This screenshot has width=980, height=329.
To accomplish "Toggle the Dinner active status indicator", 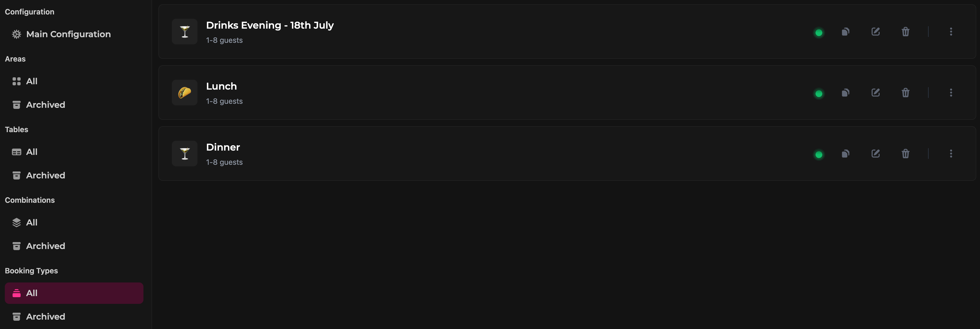I will 819,154.
